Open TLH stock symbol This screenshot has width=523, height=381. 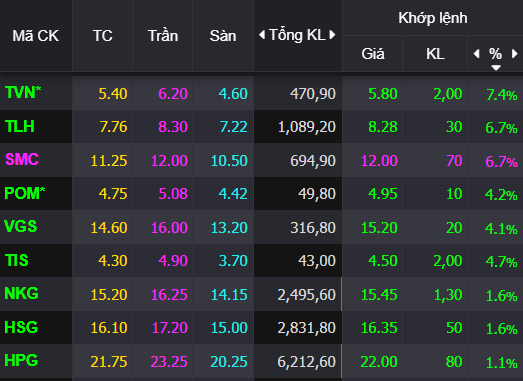pos(20,126)
